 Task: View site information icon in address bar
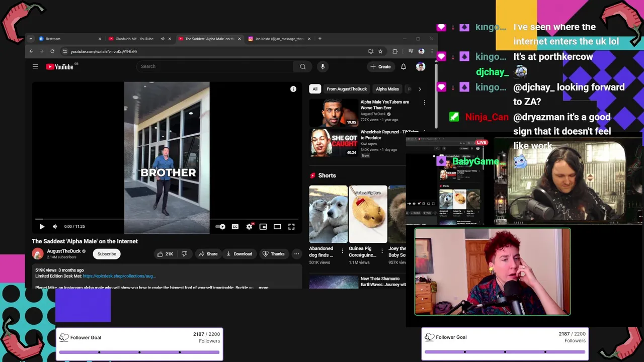pyautogui.click(x=64, y=51)
